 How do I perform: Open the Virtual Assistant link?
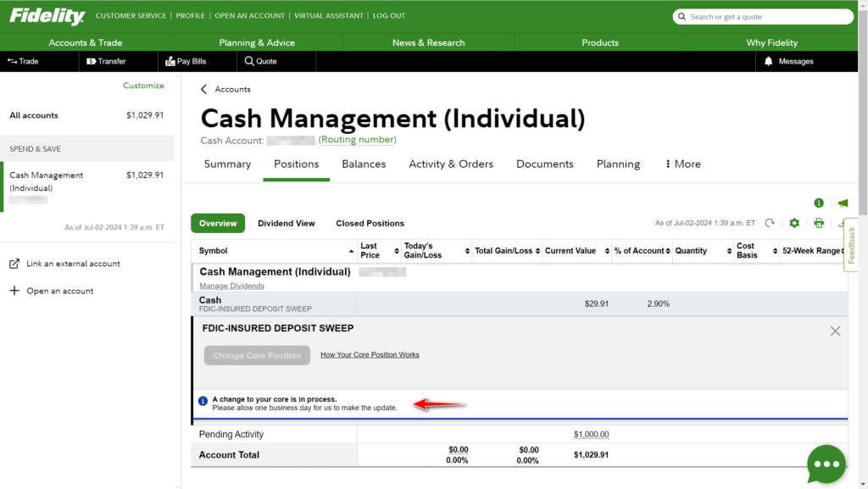329,15
